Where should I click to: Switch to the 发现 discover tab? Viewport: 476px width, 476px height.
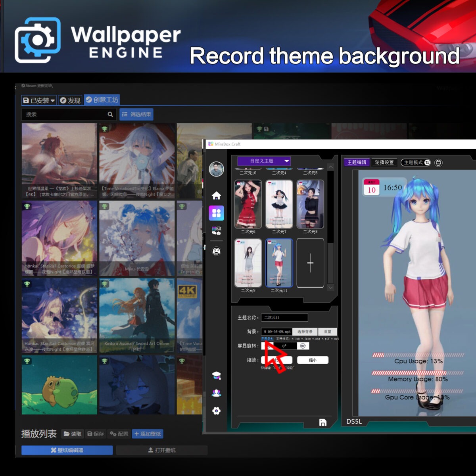(x=70, y=100)
